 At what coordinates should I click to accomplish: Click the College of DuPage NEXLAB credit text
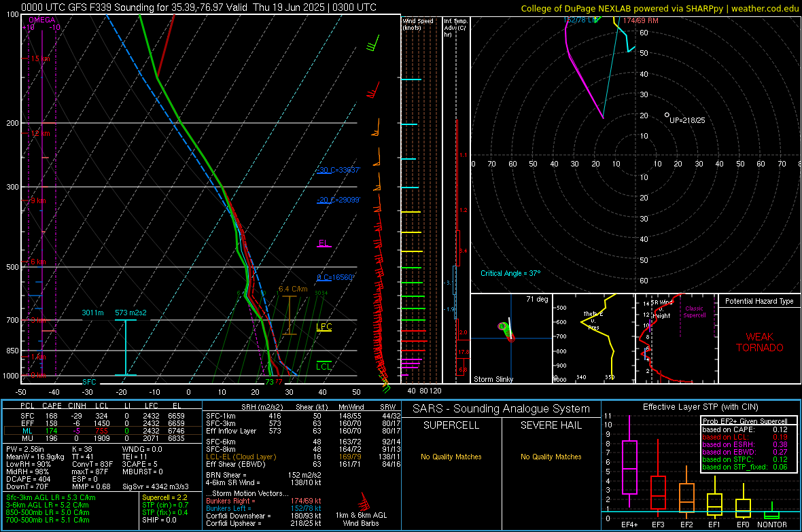[660, 8]
